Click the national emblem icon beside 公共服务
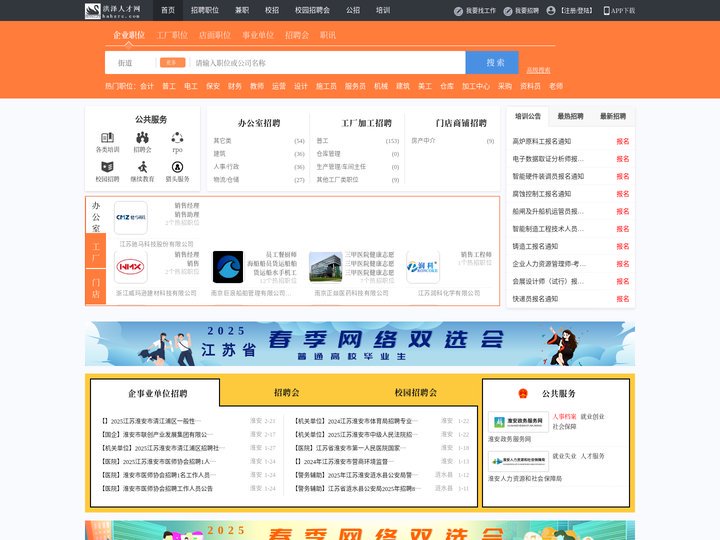Image resolution: width=720 pixels, height=540 pixels. point(523,394)
